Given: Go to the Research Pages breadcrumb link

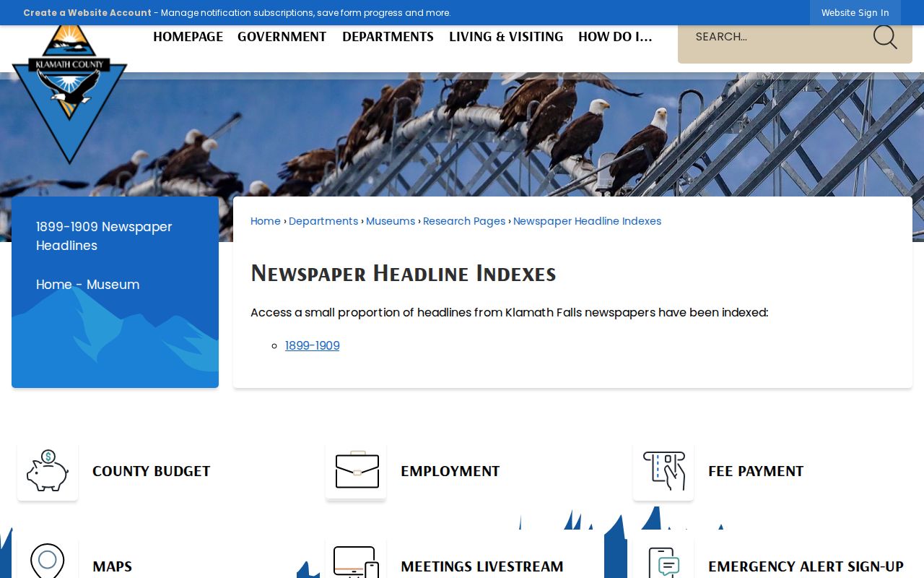Looking at the screenshot, I should [464, 221].
